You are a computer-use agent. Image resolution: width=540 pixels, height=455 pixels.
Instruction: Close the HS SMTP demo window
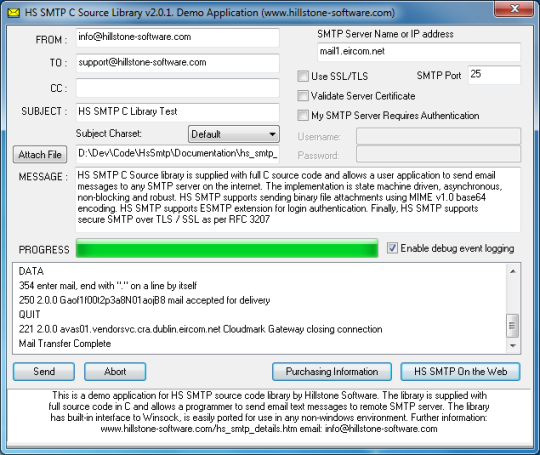(513, 9)
